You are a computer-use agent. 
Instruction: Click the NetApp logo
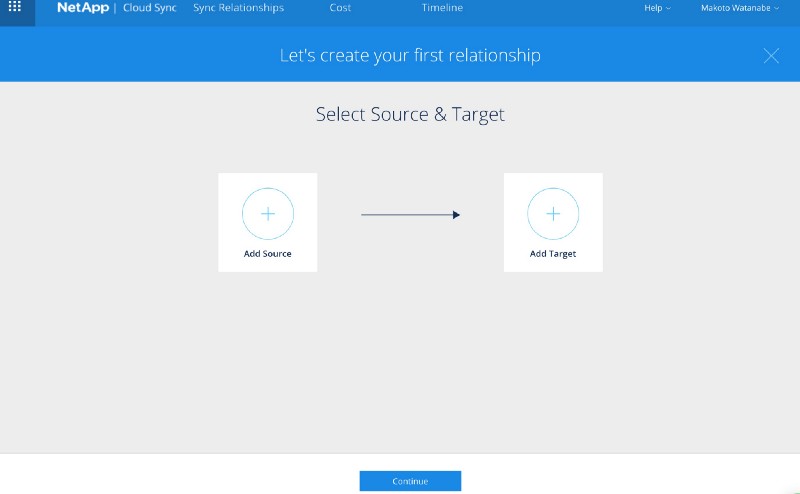pos(84,8)
